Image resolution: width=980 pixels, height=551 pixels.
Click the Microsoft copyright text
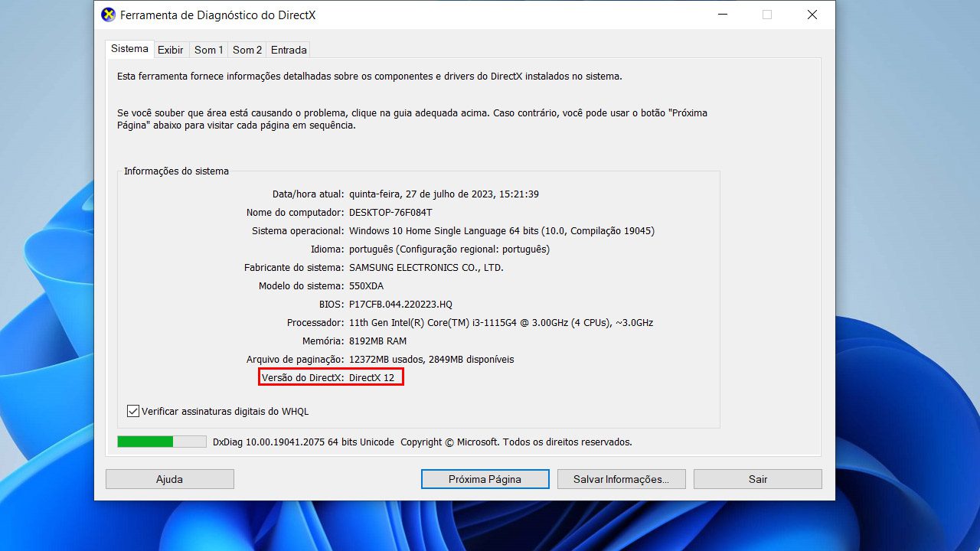pos(516,442)
